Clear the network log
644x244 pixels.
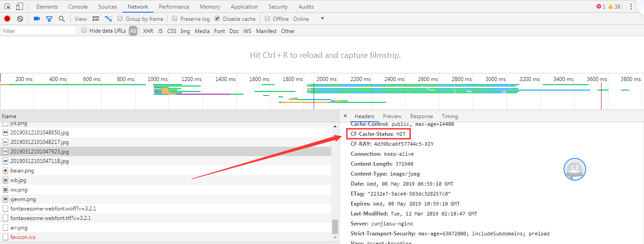(20, 19)
